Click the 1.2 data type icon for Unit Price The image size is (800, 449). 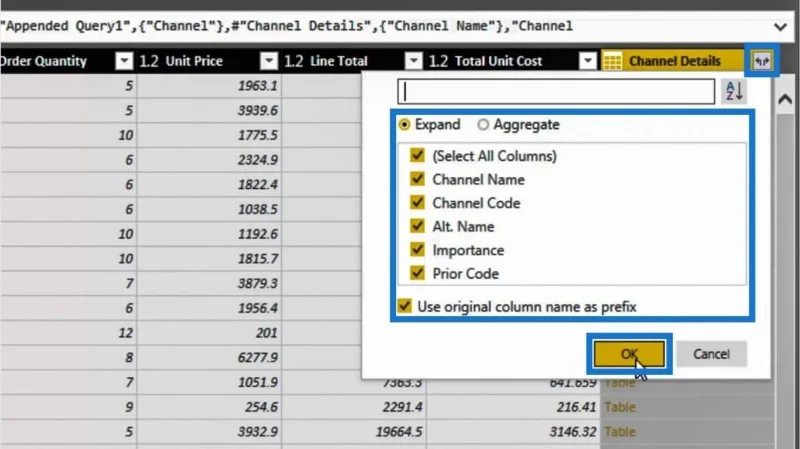tap(149, 61)
